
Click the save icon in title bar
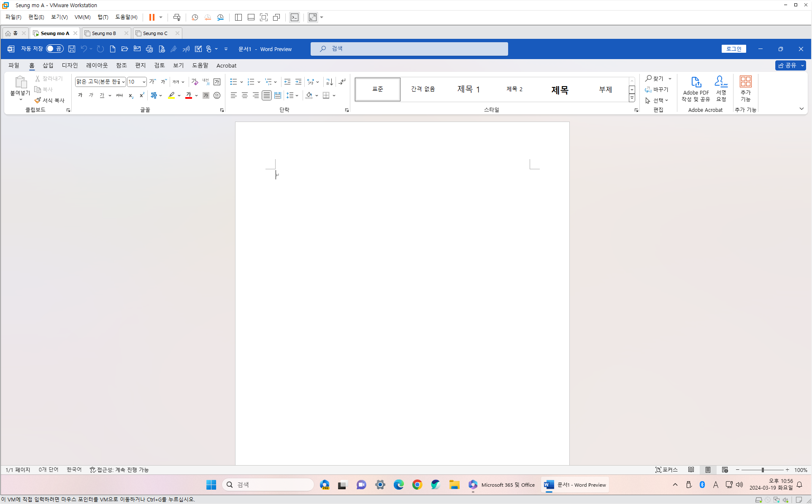pos(72,49)
